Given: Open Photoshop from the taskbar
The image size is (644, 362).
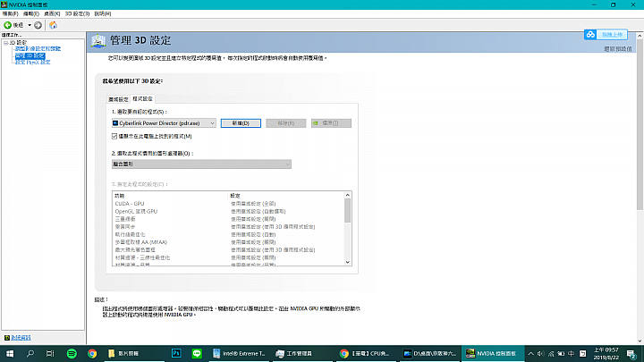Looking at the screenshot, I should pos(176,353).
